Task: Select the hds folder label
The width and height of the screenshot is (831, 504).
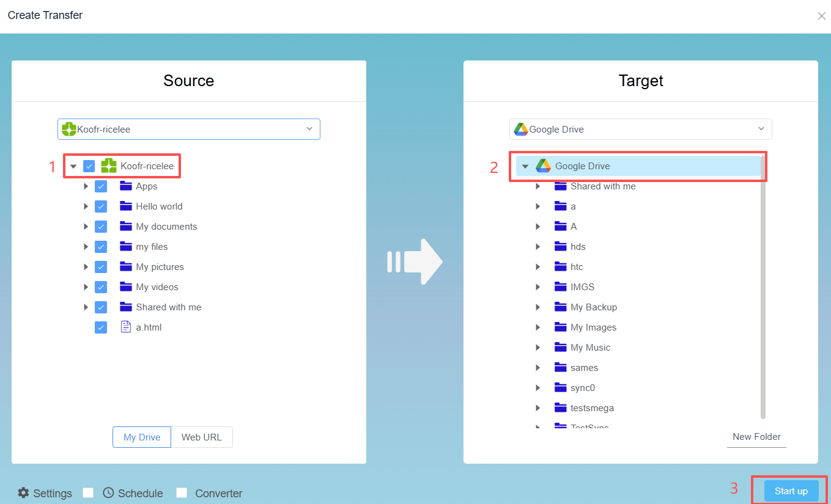Action: point(578,246)
